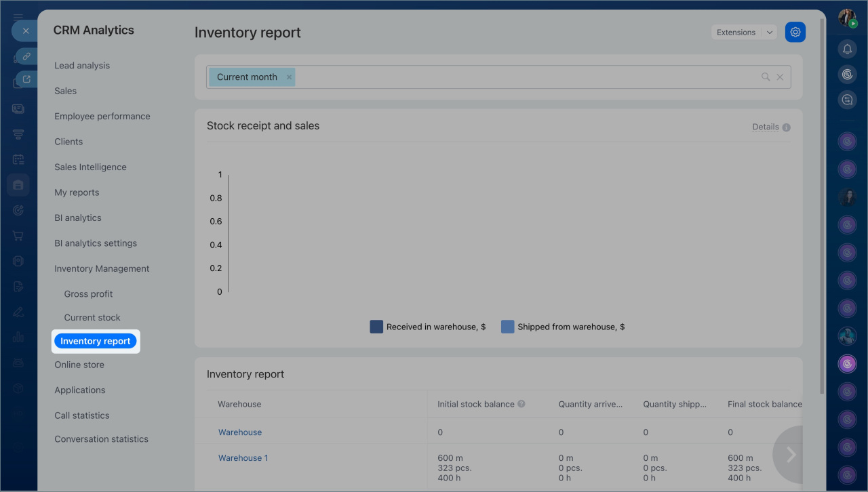
Task: Expand the Extensions dropdown arrow
Action: click(x=770, y=33)
